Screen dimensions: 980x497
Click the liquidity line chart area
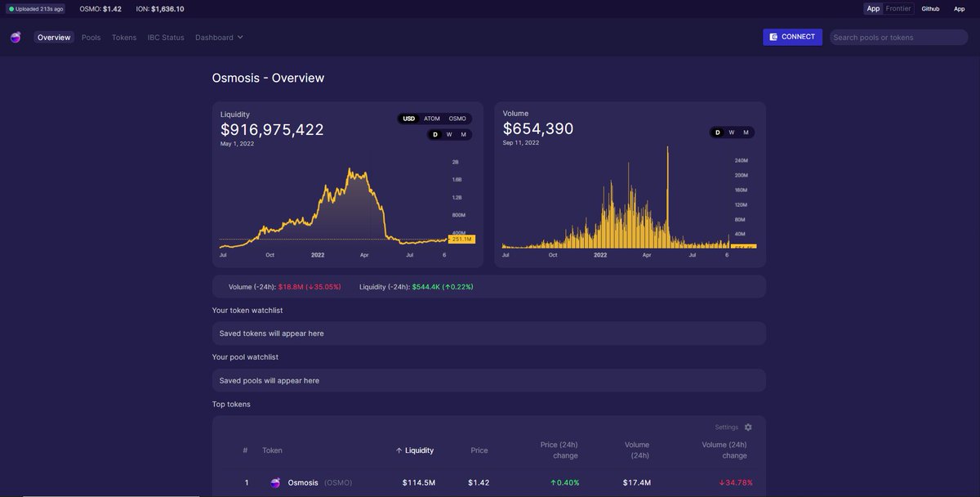tap(333, 204)
